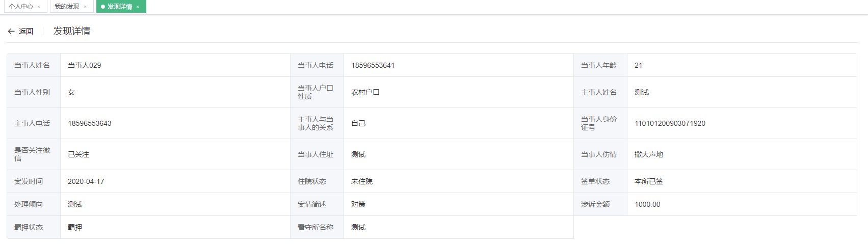
Task: Select the case summary value 对策
Action: pyautogui.click(x=358, y=204)
